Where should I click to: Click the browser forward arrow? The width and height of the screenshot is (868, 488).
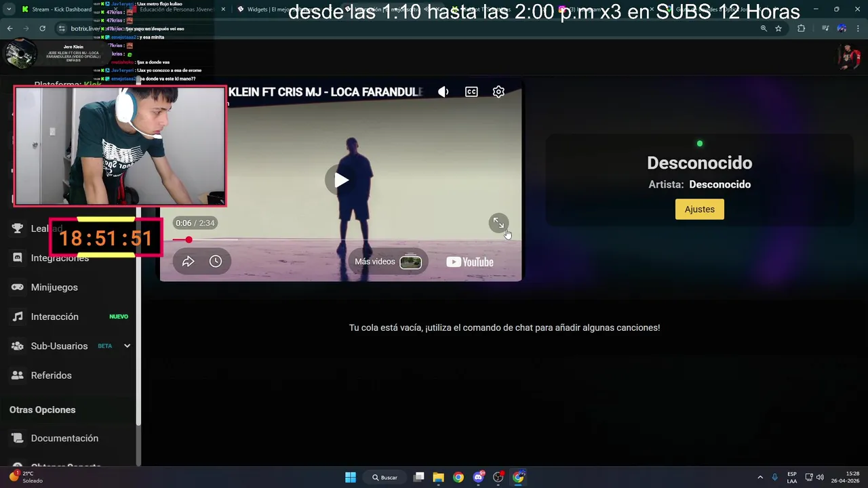point(26,28)
